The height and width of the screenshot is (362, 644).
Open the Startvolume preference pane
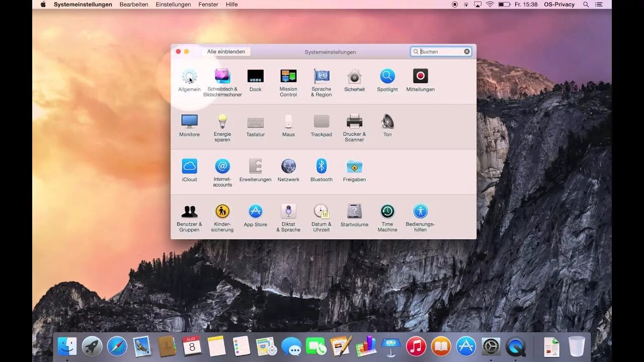354,216
